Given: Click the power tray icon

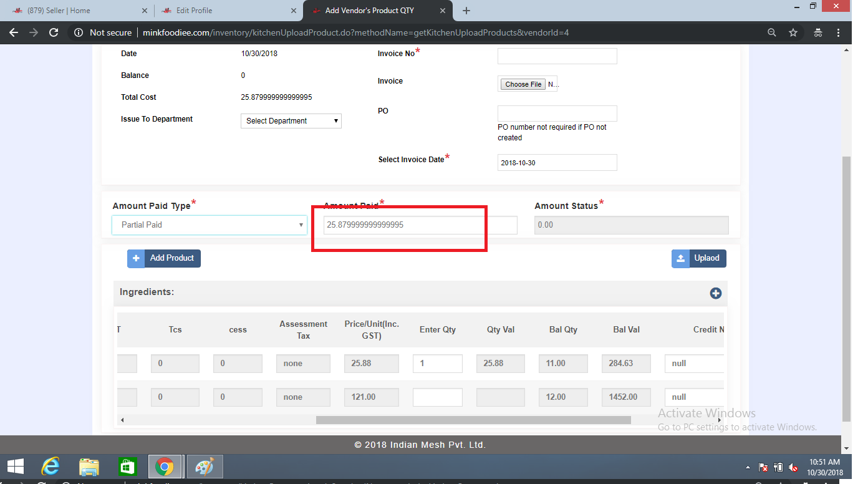Looking at the screenshot, I should click(x=778, y=467).
